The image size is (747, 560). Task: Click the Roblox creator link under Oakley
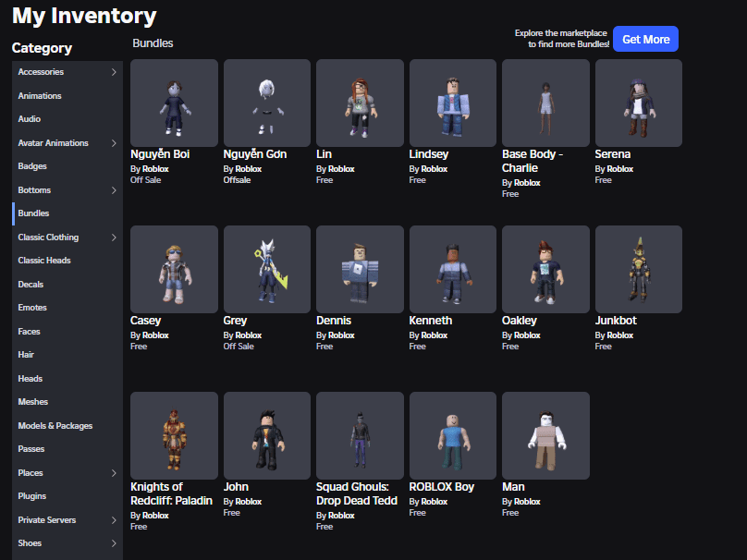tap(527, 335)
